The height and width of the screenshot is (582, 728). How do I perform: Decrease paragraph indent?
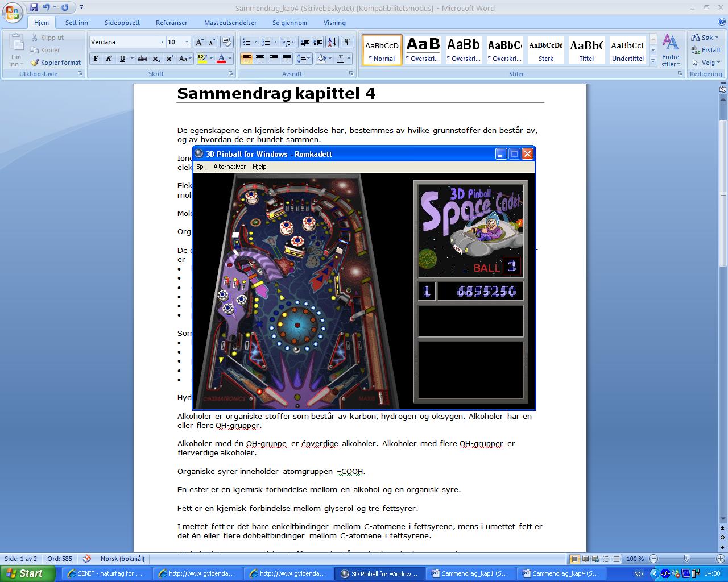pyautogui.click(x=305, y=42)
